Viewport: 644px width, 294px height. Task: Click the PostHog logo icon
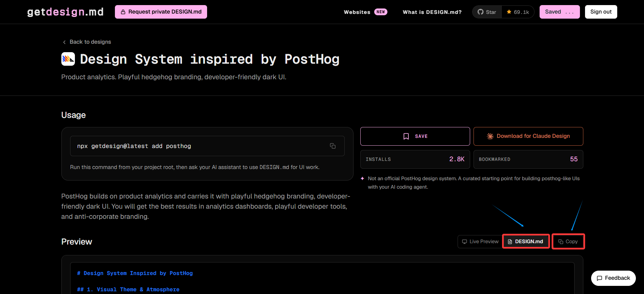[68, 59]
